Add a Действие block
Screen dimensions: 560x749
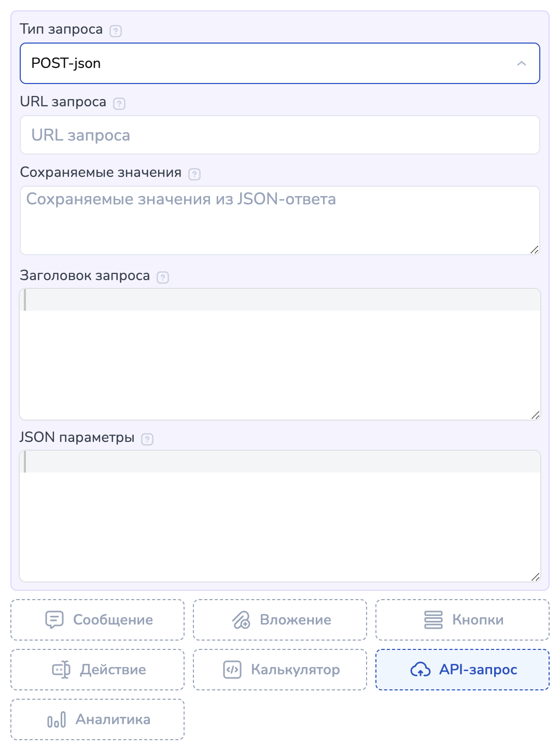click(97, 670)
